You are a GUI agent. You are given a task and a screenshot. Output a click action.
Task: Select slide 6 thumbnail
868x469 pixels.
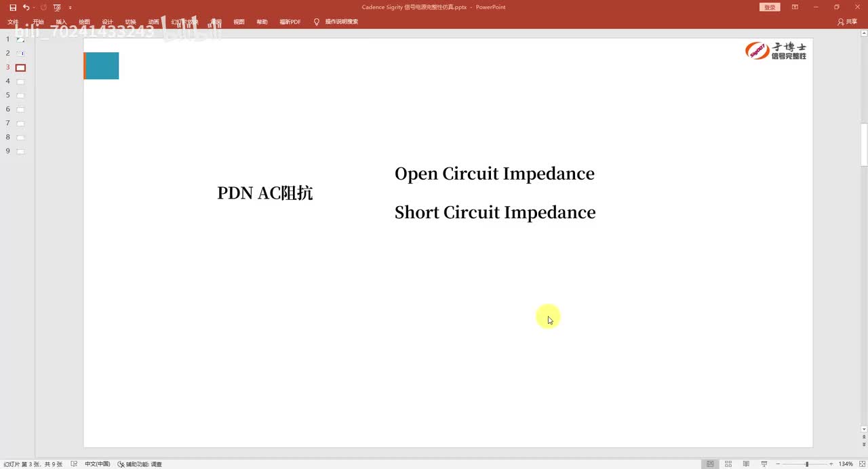(20, 109)
